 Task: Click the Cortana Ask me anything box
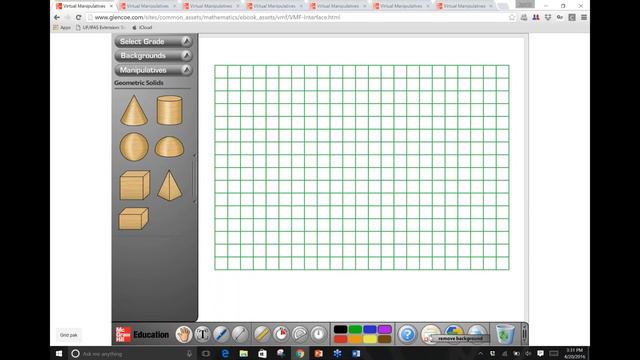click(x=131, y=353)
